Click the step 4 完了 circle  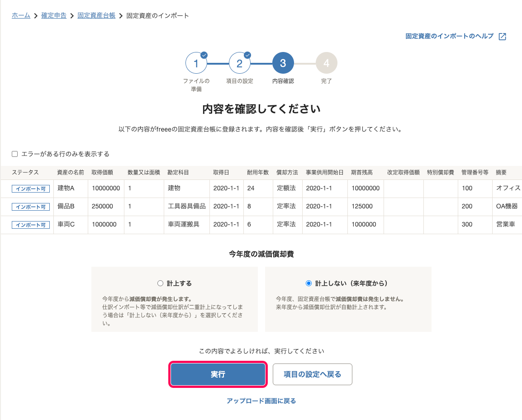tap(327, 63)
